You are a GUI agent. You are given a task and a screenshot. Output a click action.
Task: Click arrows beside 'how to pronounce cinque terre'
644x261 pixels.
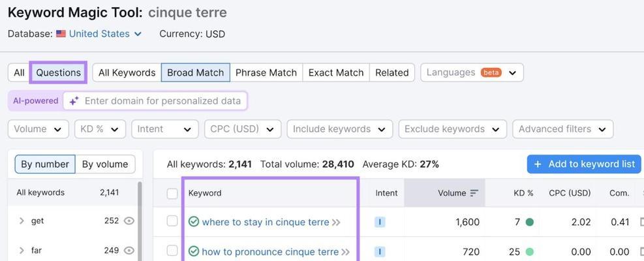point(345,252)
